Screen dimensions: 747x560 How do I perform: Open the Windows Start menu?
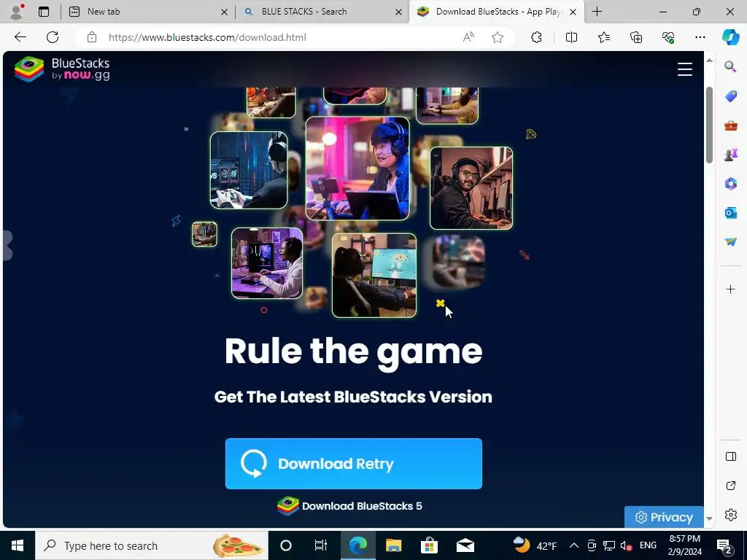click(x=18, y=545)
